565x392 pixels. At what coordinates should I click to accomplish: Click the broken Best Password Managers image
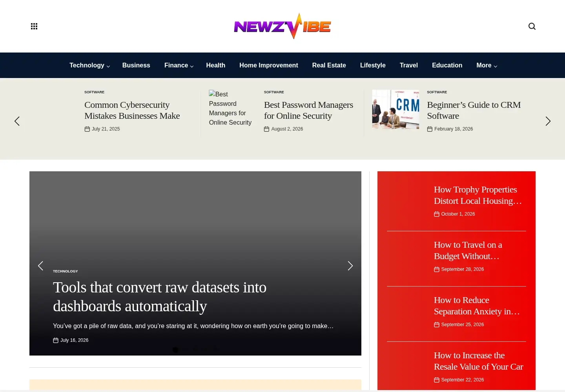pyautogui.click(x=232, y=108)
